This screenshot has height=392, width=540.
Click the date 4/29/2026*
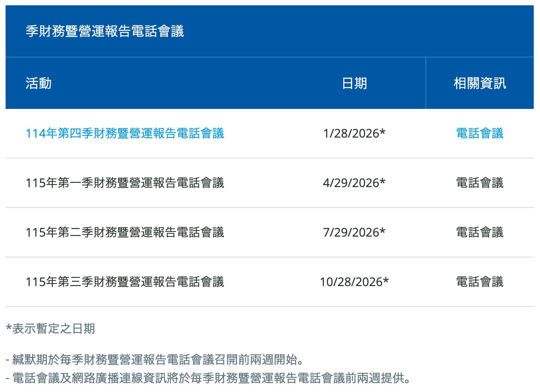(354, 183)
